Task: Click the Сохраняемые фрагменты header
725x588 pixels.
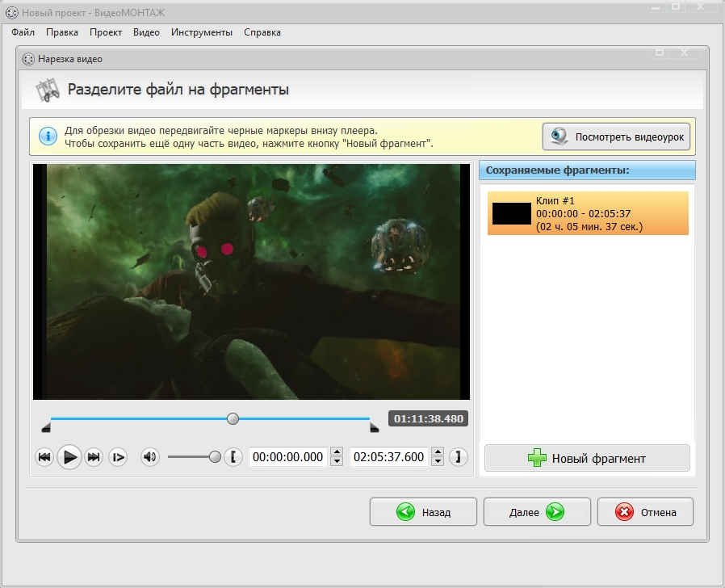Action: click(587, 170)
